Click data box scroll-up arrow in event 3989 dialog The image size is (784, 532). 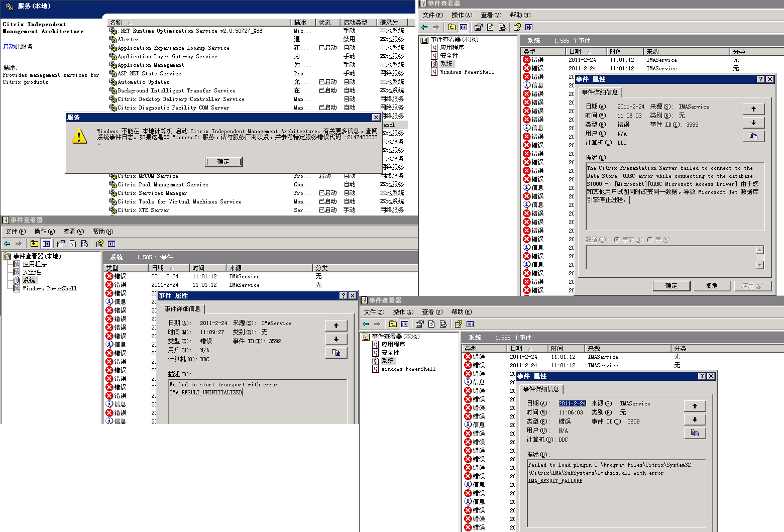pyautogui.click(x=759, y=250)
